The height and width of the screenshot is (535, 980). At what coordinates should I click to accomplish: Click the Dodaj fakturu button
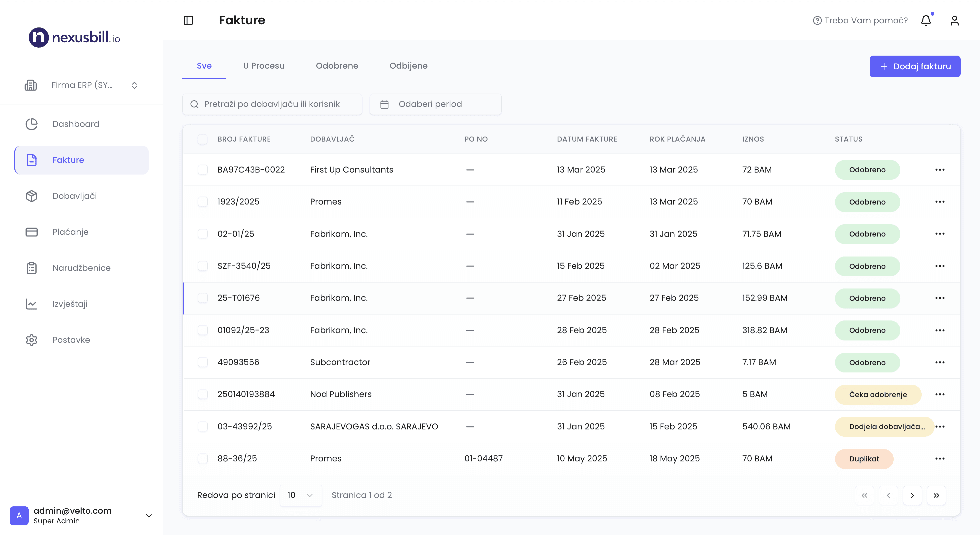pyautogui.click(x=915, y=67)
